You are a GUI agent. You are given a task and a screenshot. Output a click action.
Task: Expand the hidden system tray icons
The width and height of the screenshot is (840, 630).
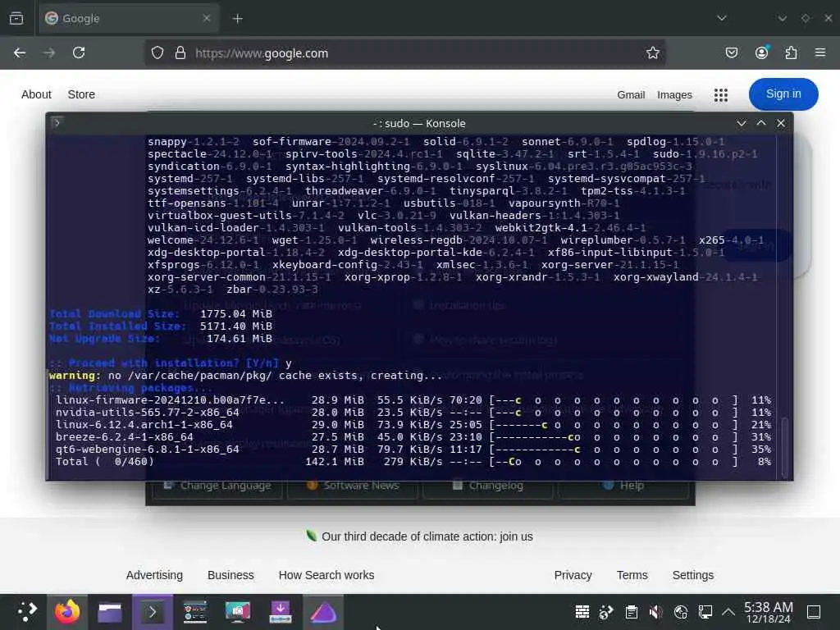coord(728,611)
